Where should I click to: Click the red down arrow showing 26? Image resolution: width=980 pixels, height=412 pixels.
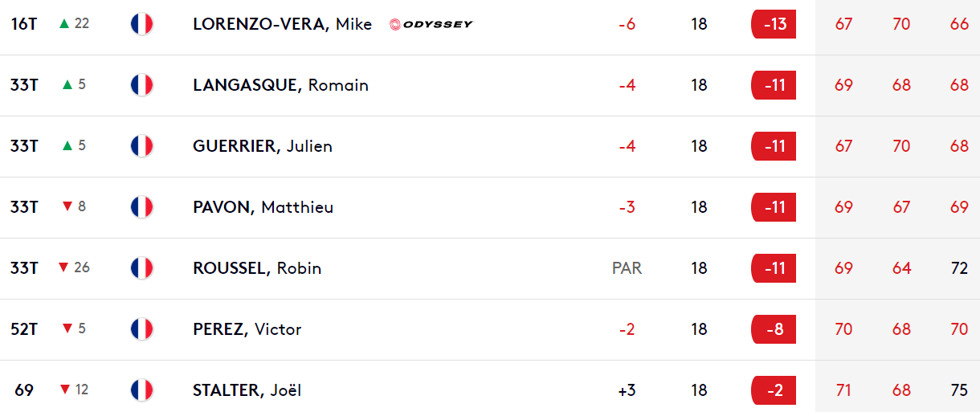pyautogui.click(x=64, y=267)
